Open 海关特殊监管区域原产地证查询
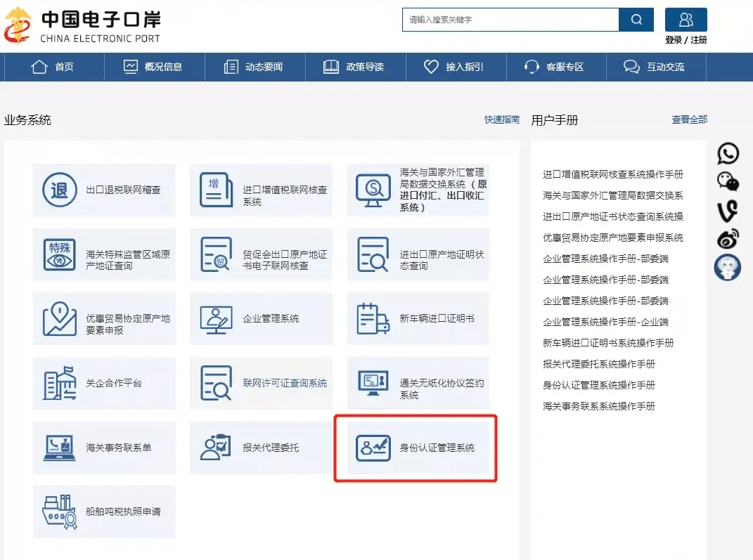Screen dimensions: 753x560 click(x=104, y=254)
